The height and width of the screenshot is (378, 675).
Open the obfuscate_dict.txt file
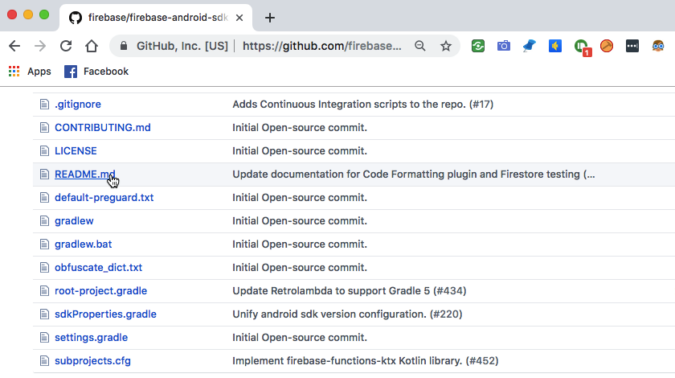point(98,267)
